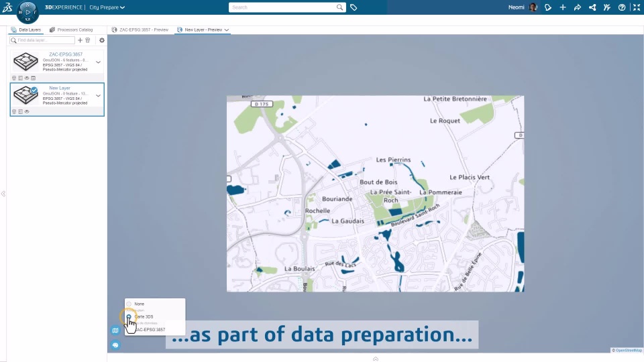The height and width of the screenshot is (362, 644).
Task: Click the search magnifier icon
Action: (339, 7)
